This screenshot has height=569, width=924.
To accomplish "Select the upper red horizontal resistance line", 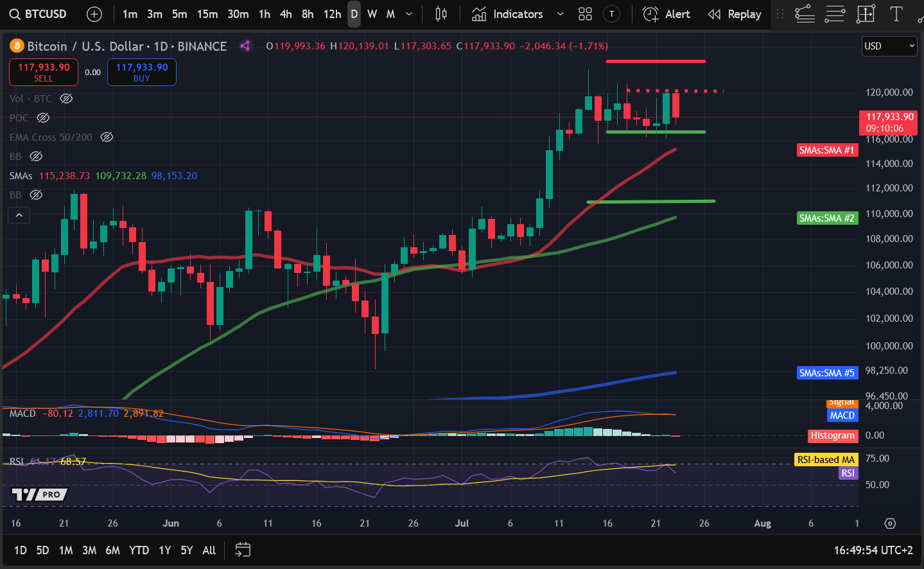I will coord(656,62).
